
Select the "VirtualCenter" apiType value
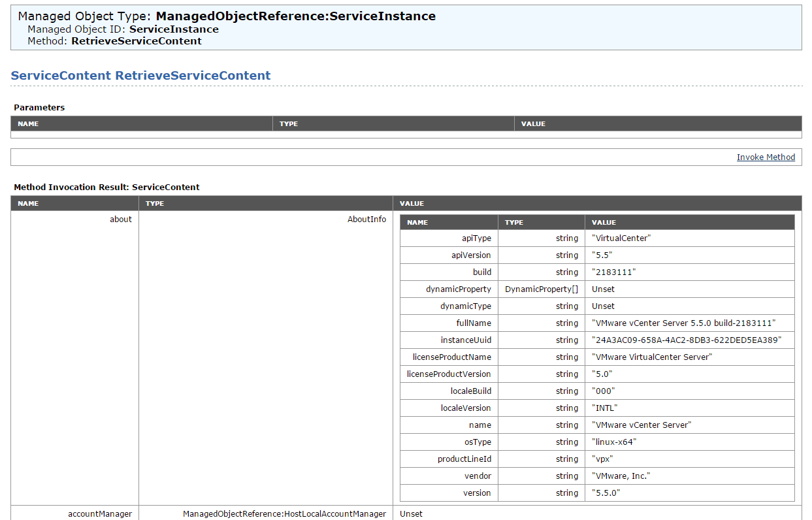tap(621, 238)
